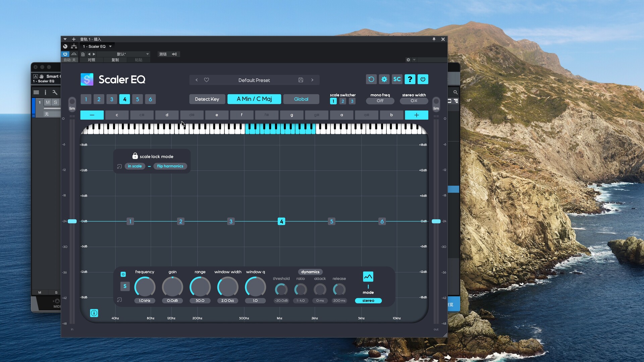Open dropdown arrow next to header gear
Viewport: 644px width, 362px height.
pyautogui.click(x=414, y=60)
